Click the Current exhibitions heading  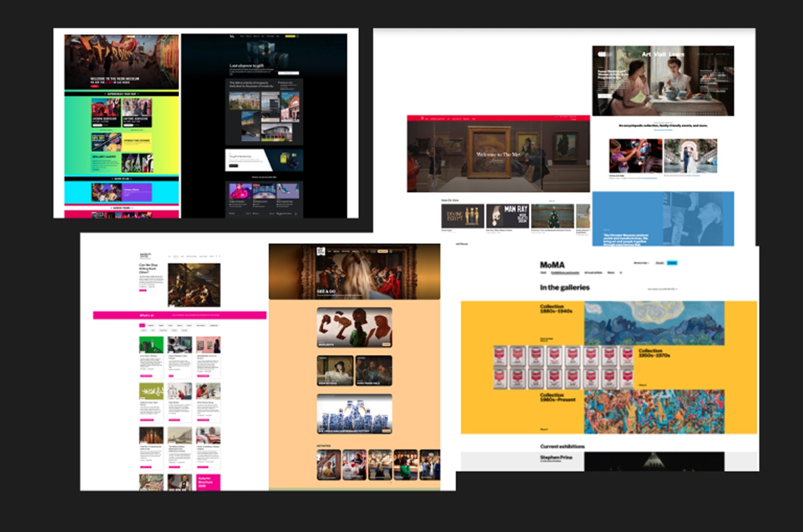tap(562, 446)
